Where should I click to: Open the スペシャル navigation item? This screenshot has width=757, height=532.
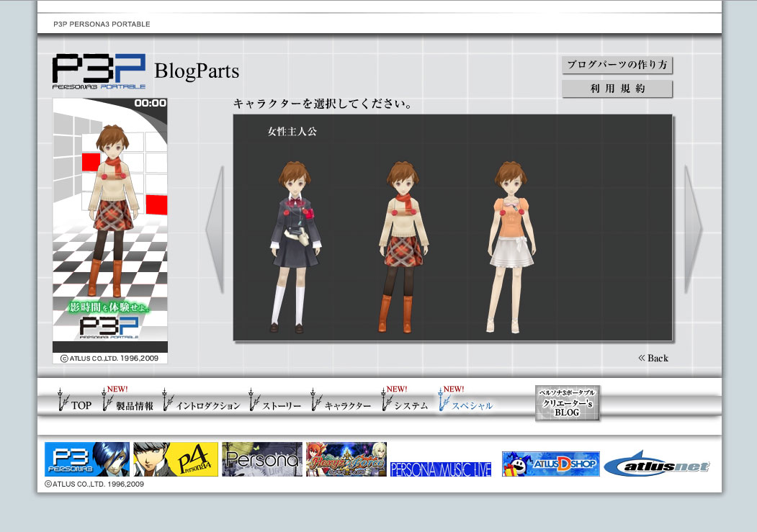[465, 400]
